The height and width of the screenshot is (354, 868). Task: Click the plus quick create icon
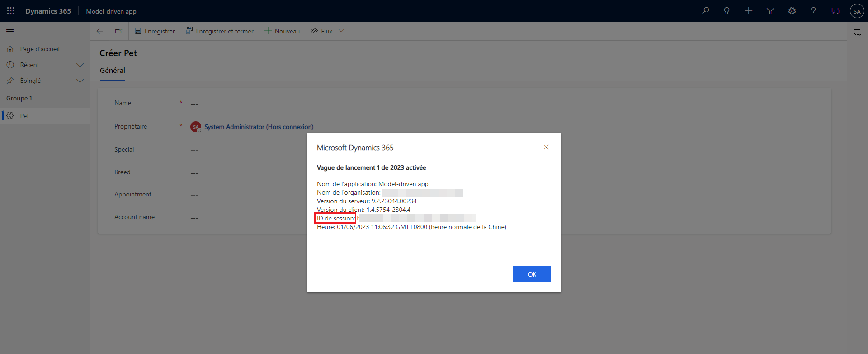749,11
